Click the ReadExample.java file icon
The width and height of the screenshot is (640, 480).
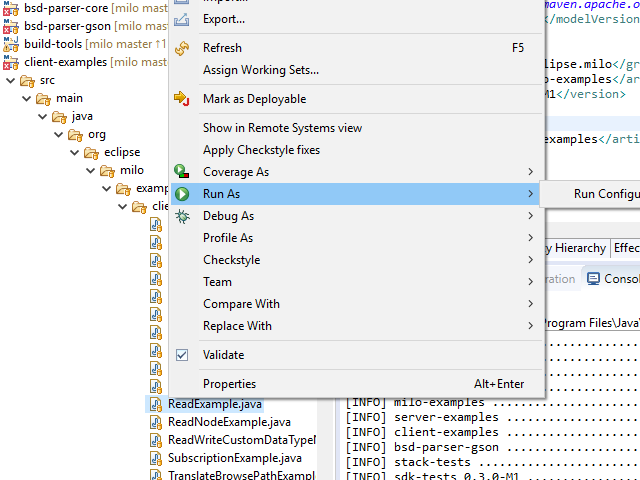point(156,404)
